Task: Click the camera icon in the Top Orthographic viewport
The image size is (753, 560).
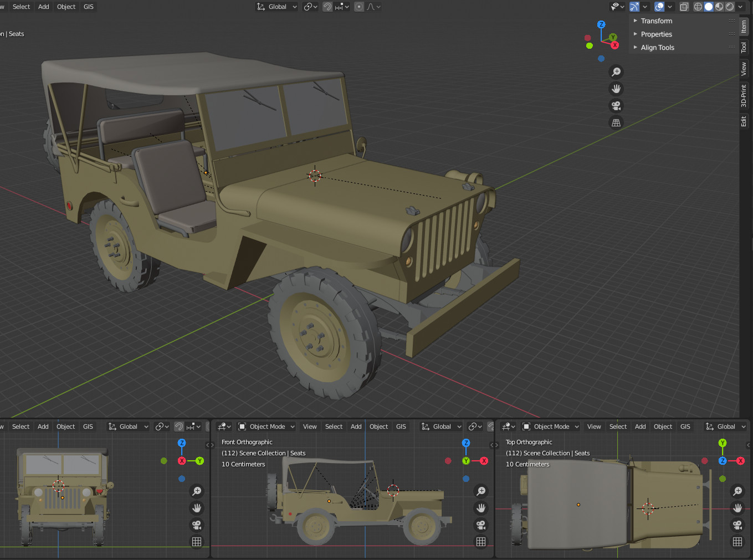Action: pos(737,525)
